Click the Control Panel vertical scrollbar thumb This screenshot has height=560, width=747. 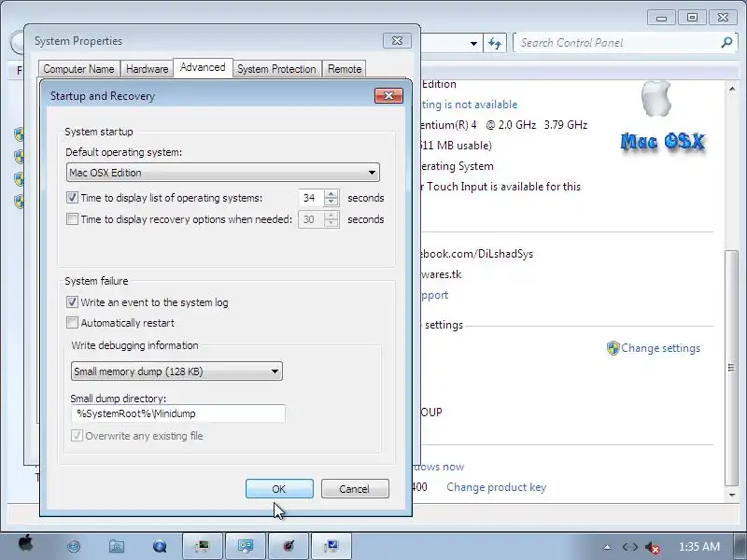[x=732, y=367]
